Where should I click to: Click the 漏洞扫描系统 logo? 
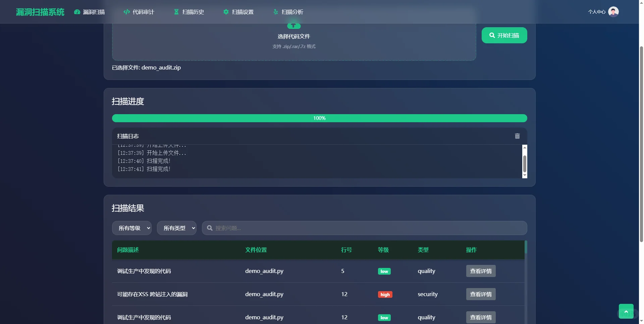[40, 12]
